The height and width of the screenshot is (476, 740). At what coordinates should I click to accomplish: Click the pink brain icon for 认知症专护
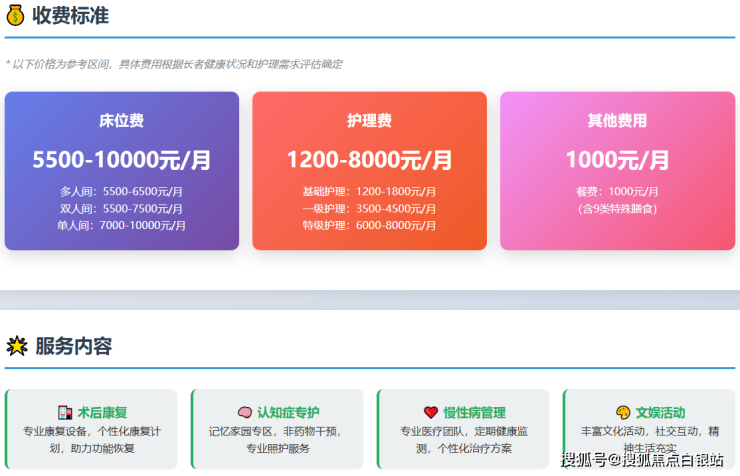coord(244,412)
